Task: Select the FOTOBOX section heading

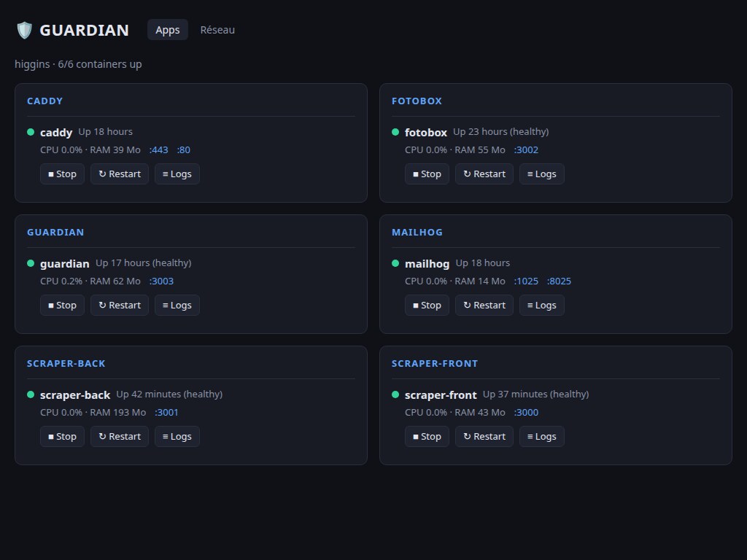Action: [x=417, y=101]
